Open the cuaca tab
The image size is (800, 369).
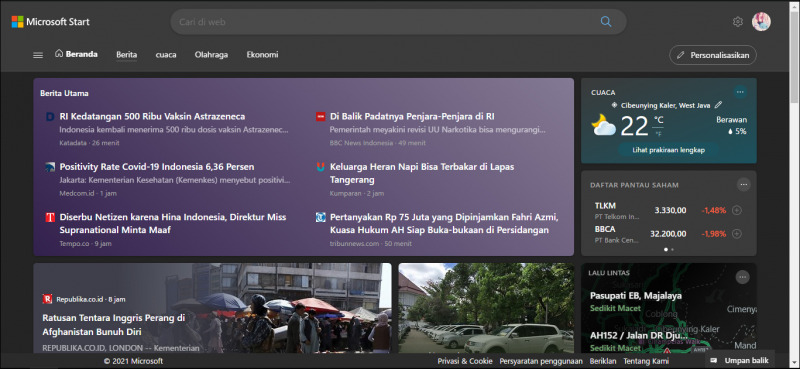pos(166,55)
